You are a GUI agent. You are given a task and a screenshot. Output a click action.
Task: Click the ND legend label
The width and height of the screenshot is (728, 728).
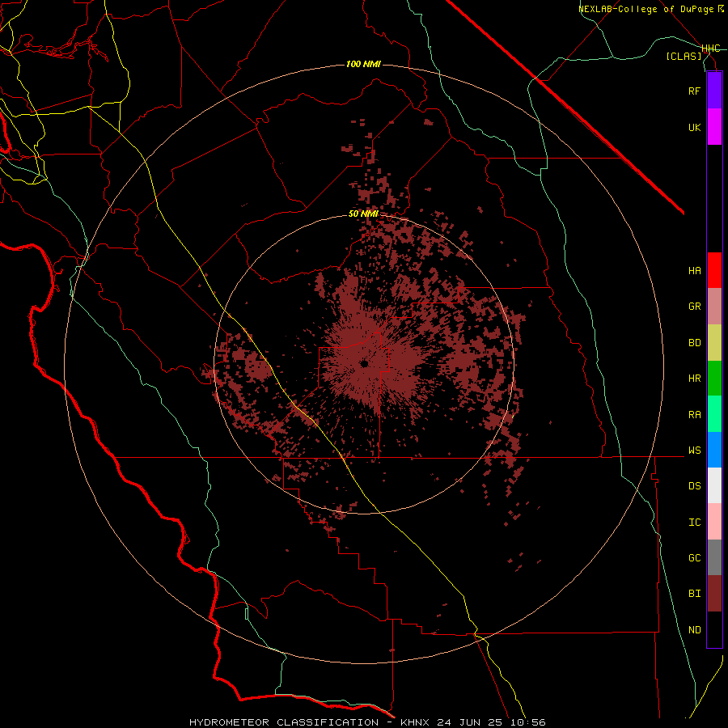(694, 630)
